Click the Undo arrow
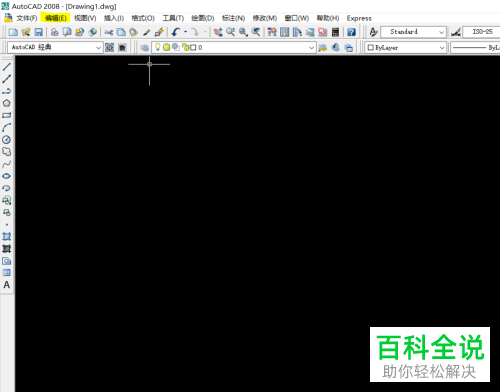 click(176, 32)
